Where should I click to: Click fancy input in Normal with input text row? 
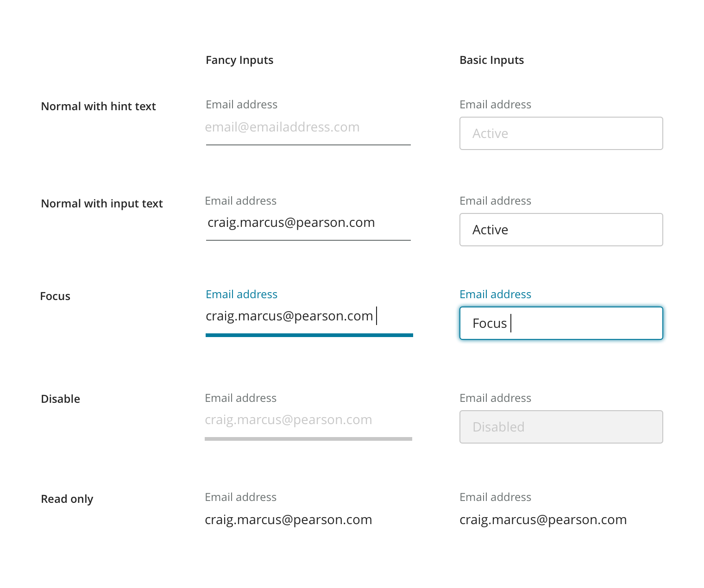tap(308, 223)
